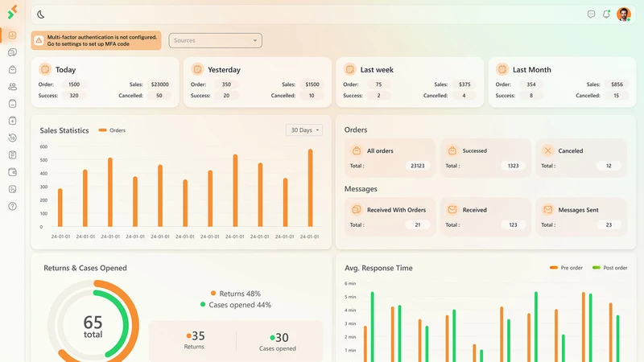644x362 pixels.
Task: Click All orders total 23123
Action: click(418, 166)
